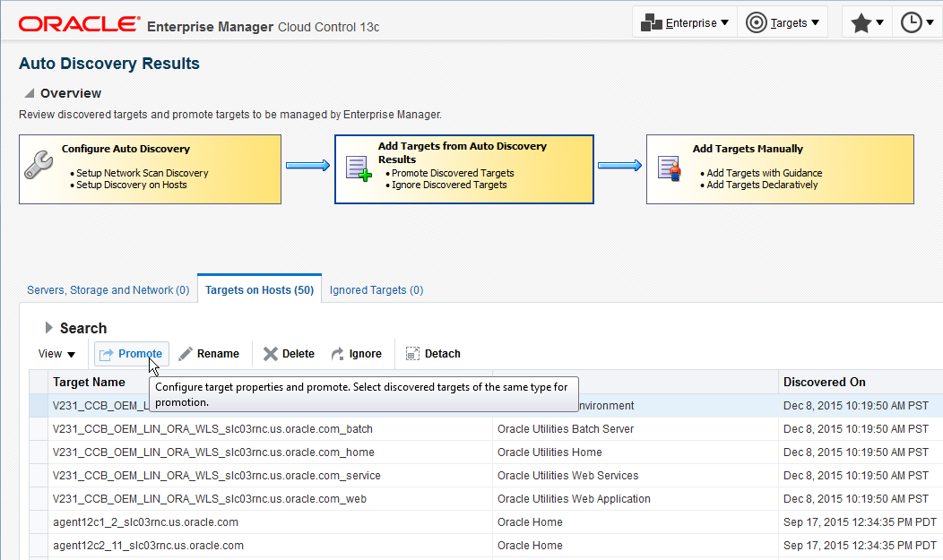Click the Rename pencil button
Screen dimensions: 943x560
(x=209, y=354)
